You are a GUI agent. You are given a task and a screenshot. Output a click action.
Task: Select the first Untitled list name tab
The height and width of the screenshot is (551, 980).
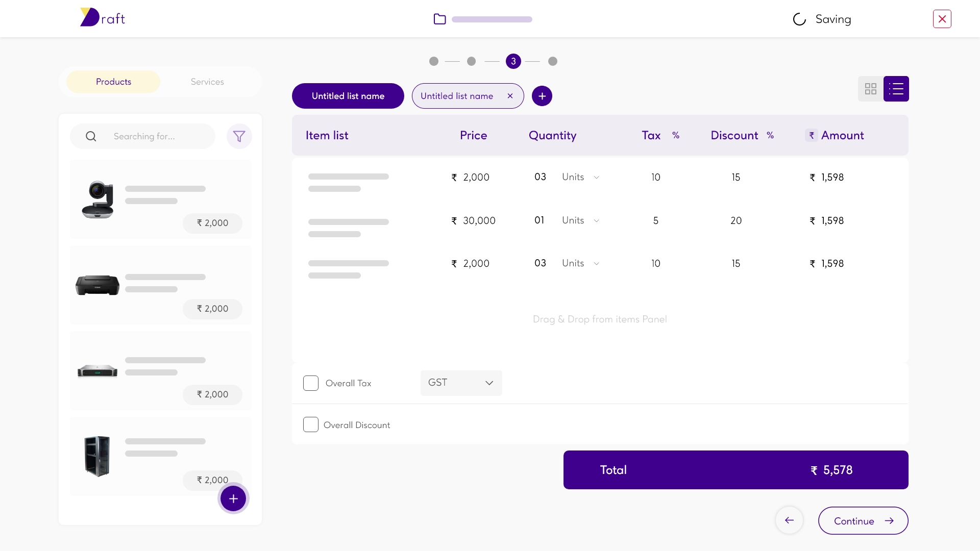(x=348, y=96)
